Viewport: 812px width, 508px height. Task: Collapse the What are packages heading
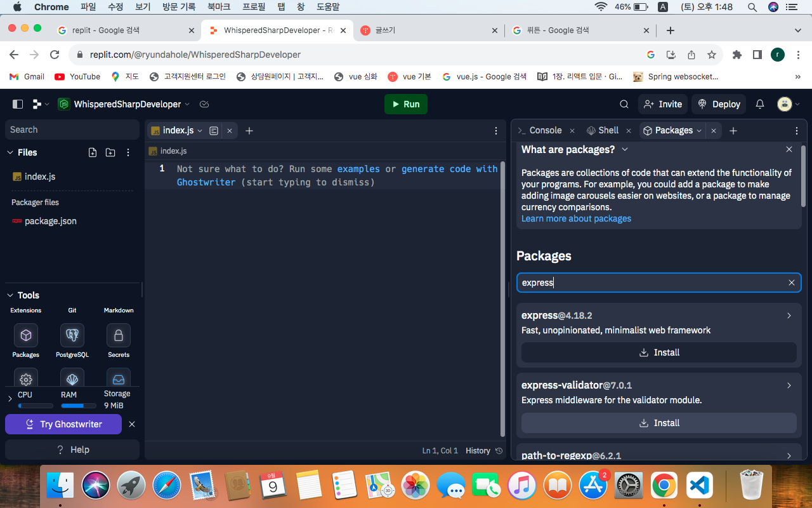[625, 149]
